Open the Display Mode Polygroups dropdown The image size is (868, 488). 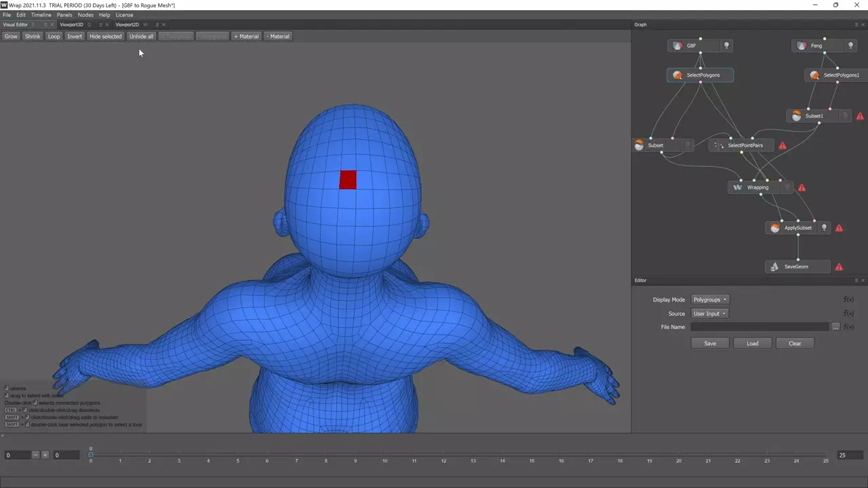click(x=710, y=300)
